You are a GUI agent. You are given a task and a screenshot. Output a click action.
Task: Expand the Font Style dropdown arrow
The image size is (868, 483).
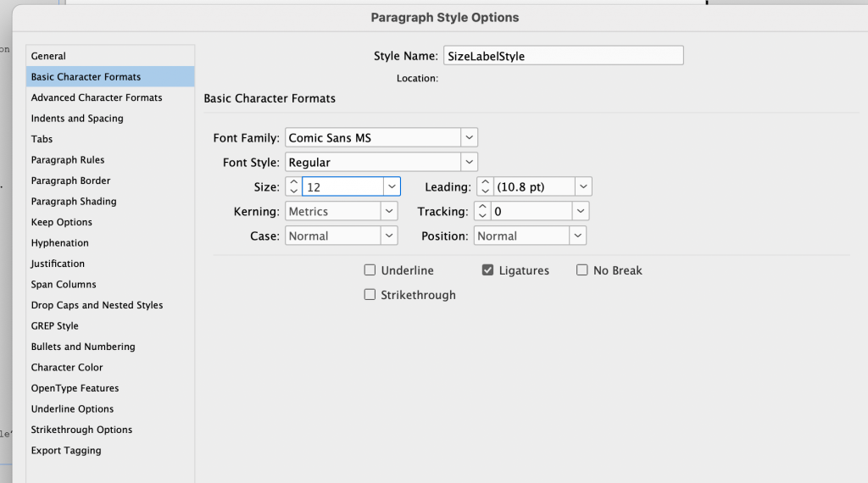click(469, 162)
